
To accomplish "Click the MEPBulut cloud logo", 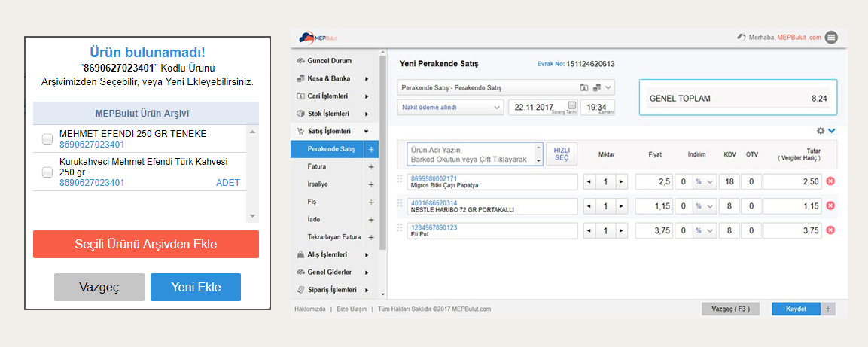I will click(318, 38).
